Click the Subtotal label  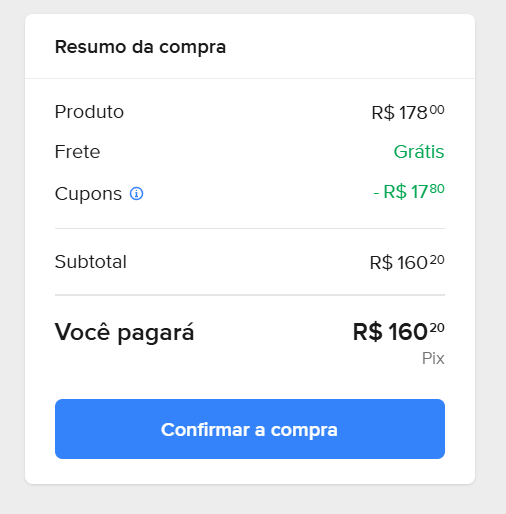[91, 262]
